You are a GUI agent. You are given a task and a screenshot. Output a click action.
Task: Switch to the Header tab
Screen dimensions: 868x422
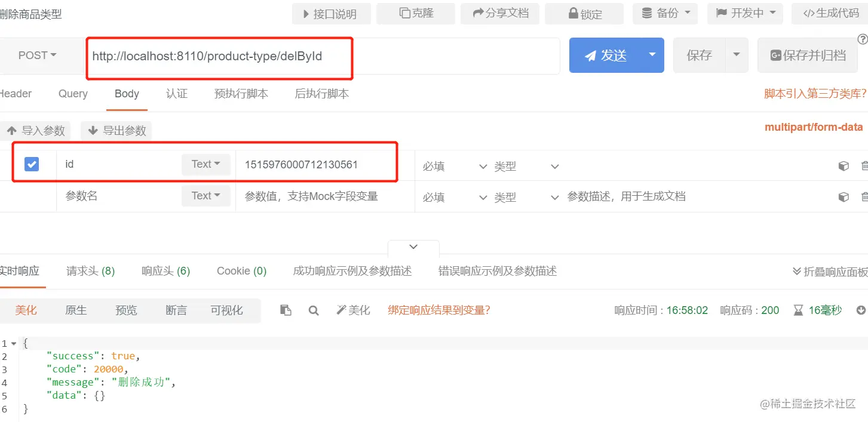(15, 94)
